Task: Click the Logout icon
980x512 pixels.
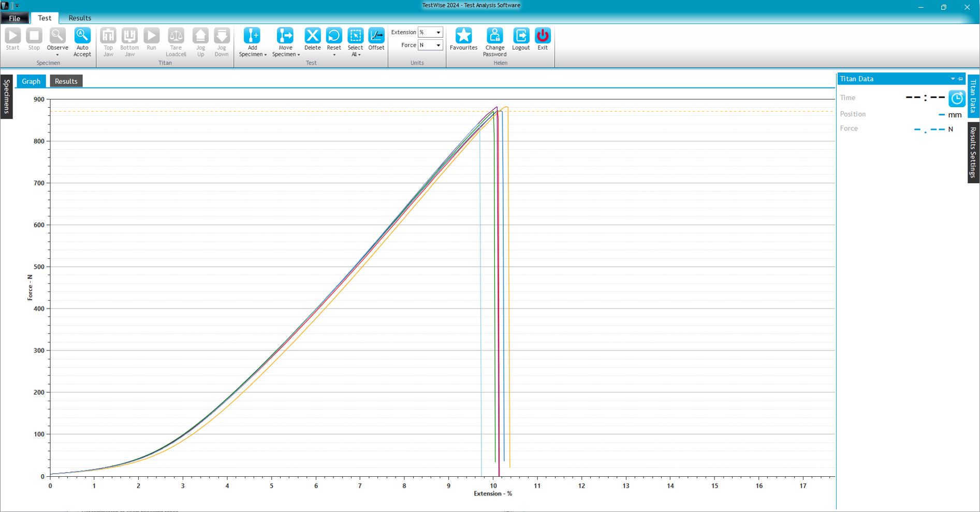Action: [521, 36]
